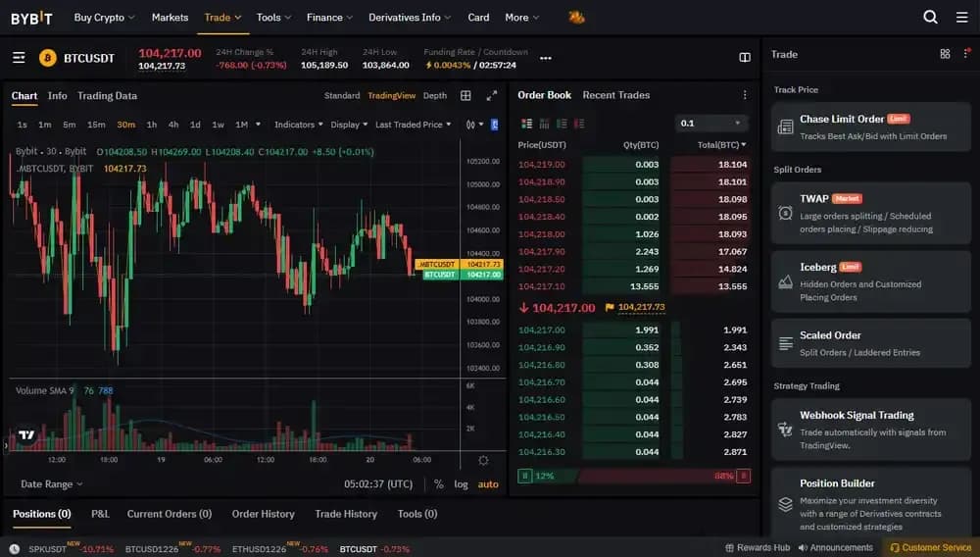Open the Indicators dropdown
Image resolution: width=980 pixels, height=557 pixels.
[299, 125]
